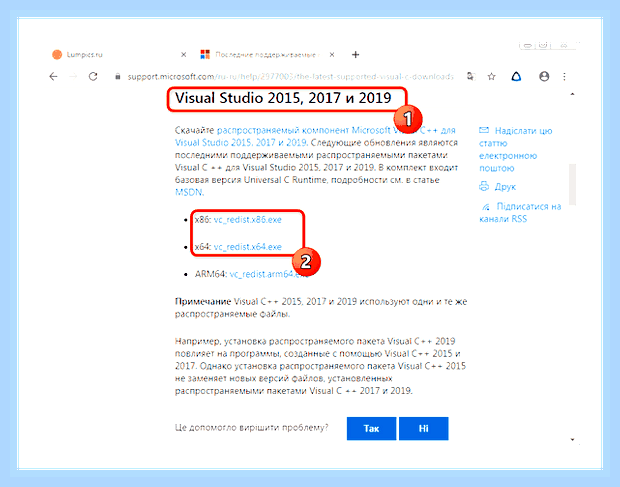Click the Lumpics.ru orange favicon
Image resolution: width=620 pixels, height=487 pixels.
point(57,55)
